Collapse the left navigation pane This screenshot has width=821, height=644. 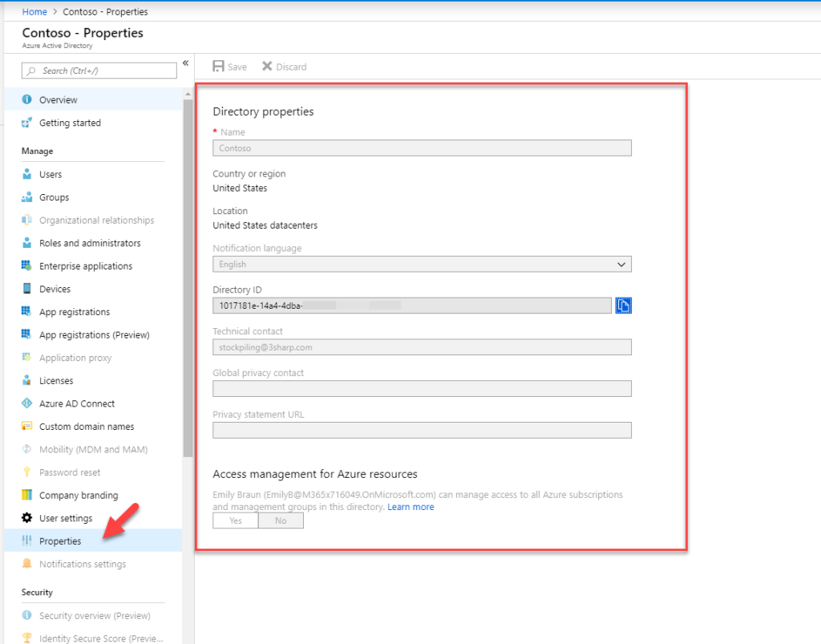coord(185,62)
